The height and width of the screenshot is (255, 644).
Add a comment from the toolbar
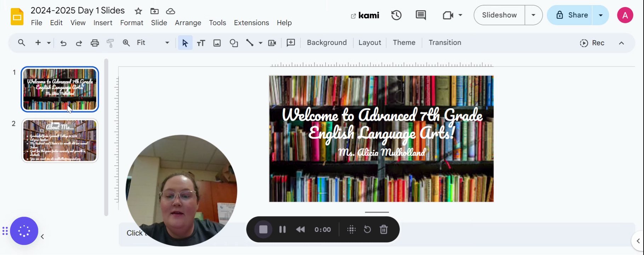[x=291, y=43]
